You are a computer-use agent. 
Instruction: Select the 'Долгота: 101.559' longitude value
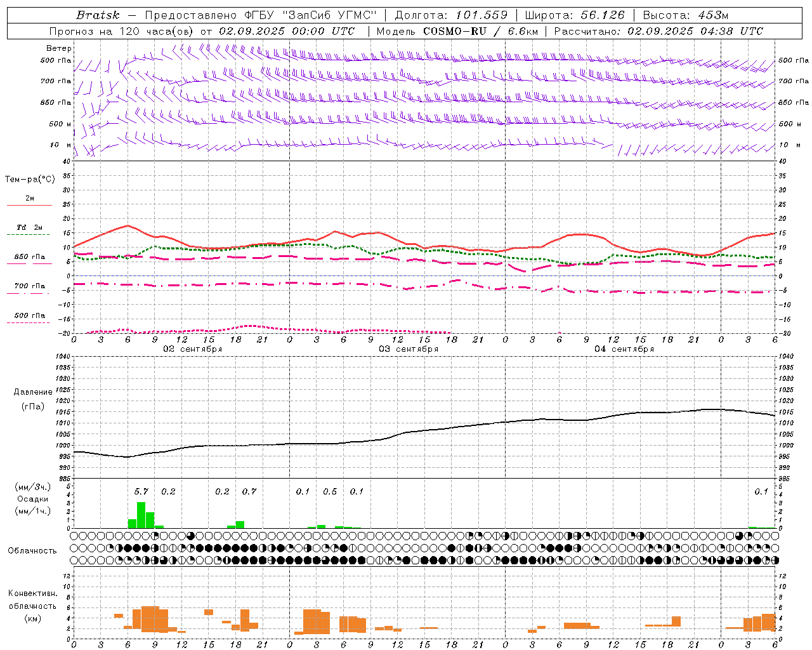pyautogui.click(x=451, y=15)
